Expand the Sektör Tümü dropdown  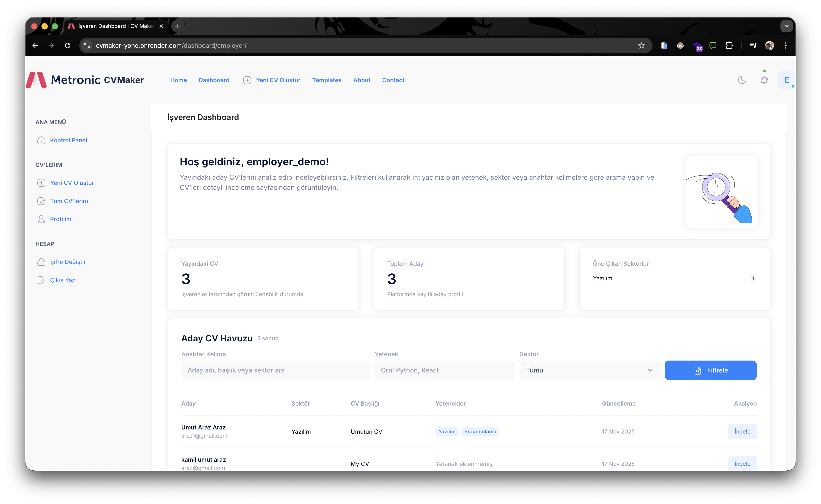(x=589, y=370)
